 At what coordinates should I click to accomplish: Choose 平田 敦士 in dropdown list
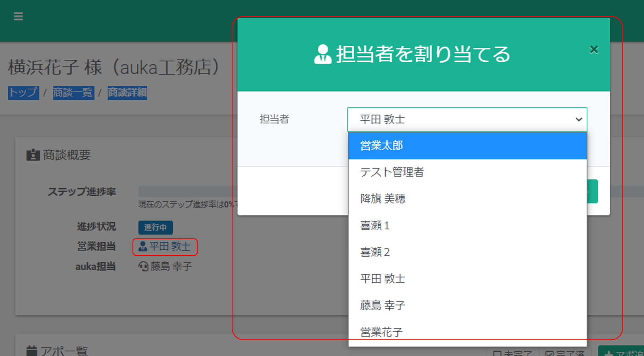468,279
